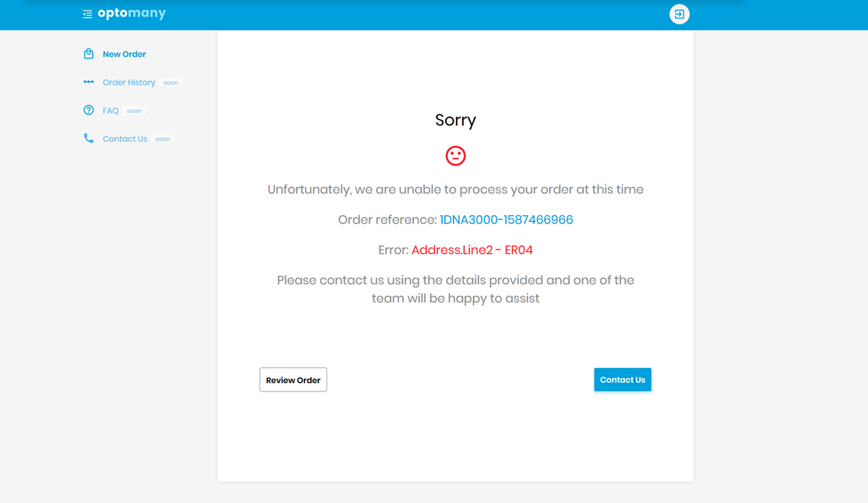Viewport: 868px width, 503px height.
Task: Click the optomany logo
Action: [x=132, y=14]
